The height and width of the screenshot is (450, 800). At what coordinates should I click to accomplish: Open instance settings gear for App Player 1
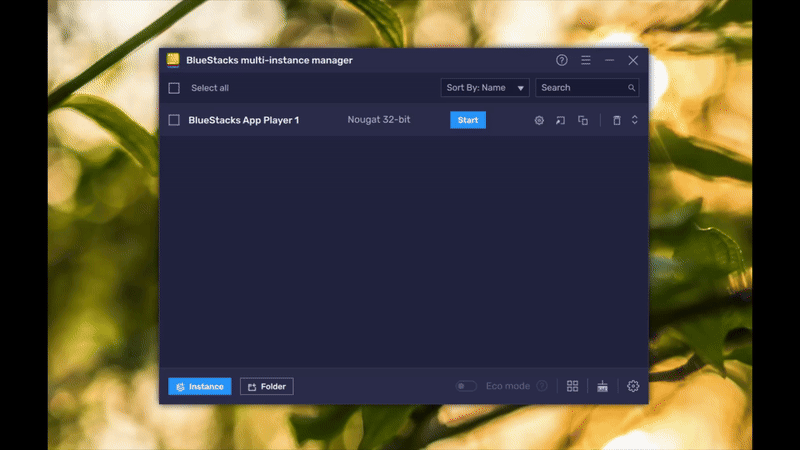tap(539, 120)
